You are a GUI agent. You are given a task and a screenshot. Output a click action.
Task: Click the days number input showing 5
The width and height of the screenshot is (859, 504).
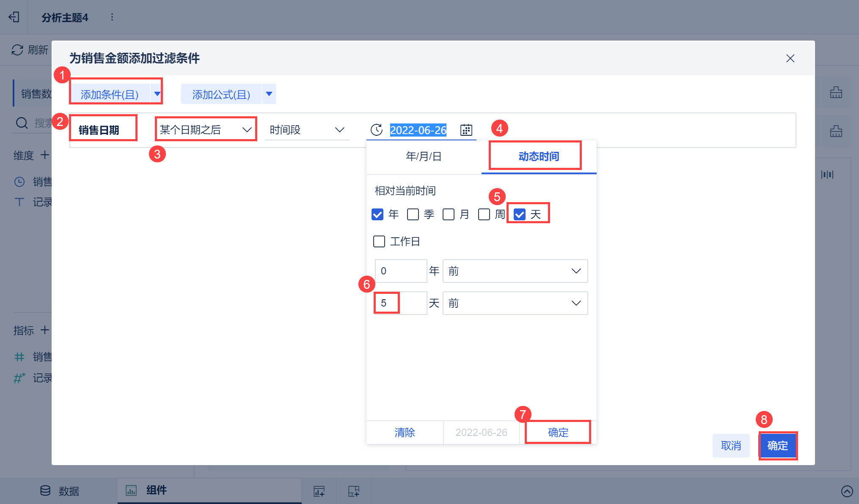400,303
